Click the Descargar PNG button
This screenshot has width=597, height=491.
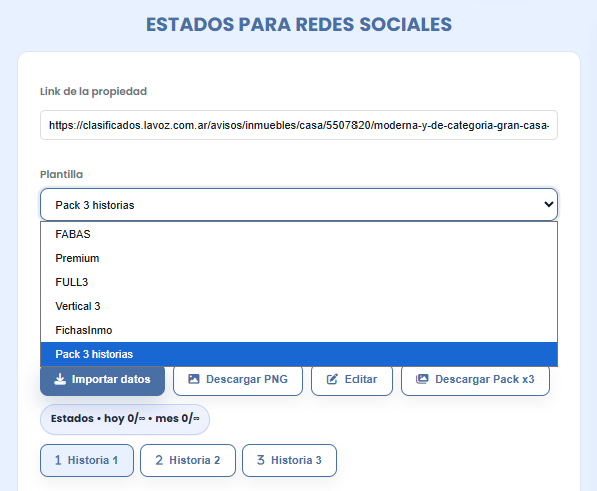pyautogui.click(x=238, y=380)
